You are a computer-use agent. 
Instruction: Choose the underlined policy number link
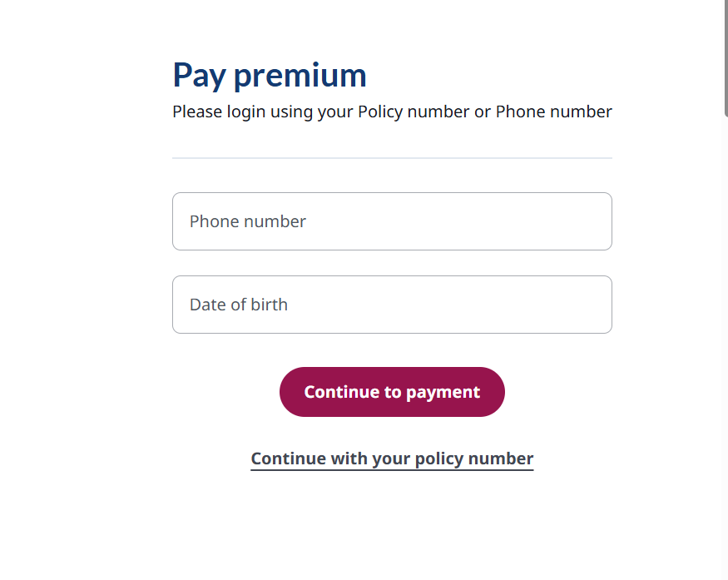tap(391, 459)
